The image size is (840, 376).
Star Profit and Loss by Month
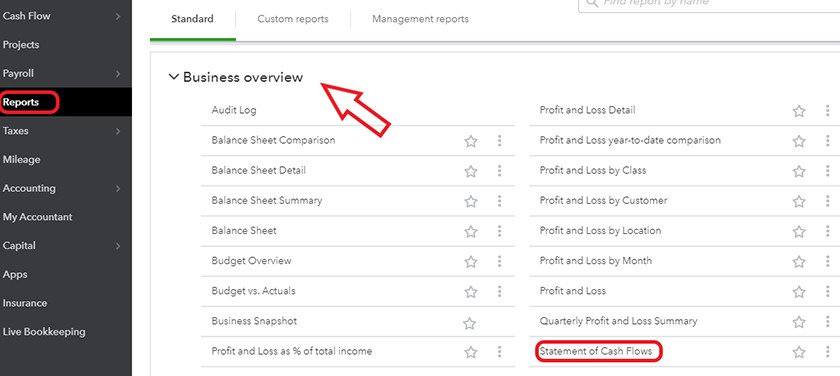pos(799,261)
